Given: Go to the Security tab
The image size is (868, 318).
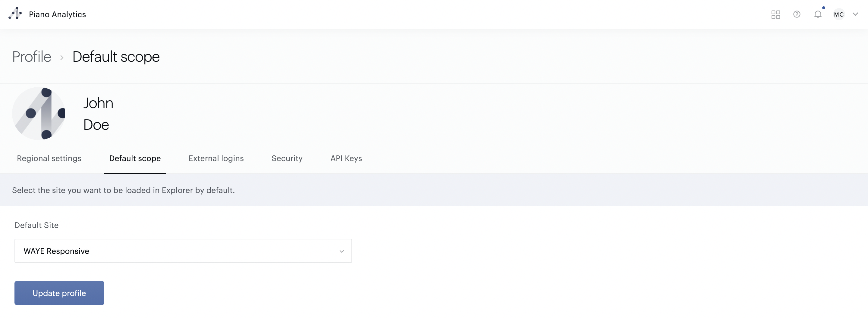Looking at the screenshot, I should point(287,158).
